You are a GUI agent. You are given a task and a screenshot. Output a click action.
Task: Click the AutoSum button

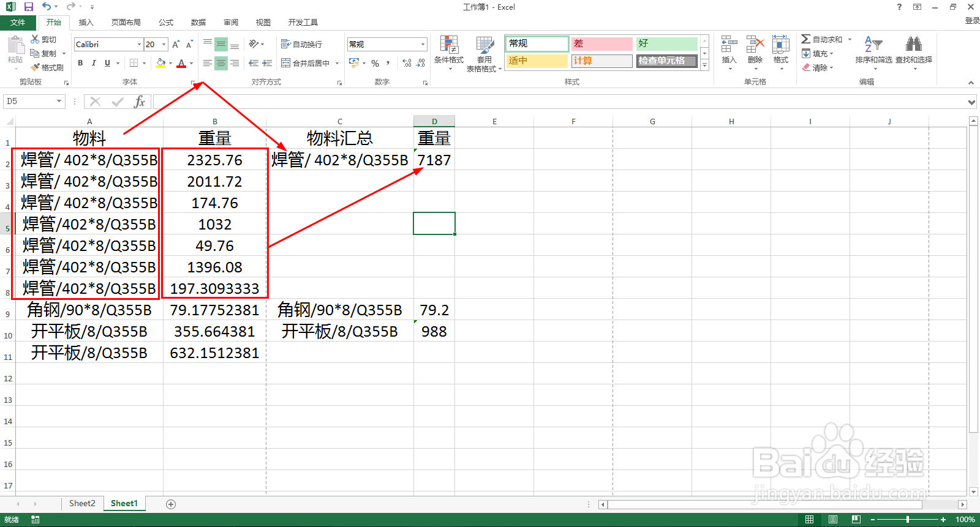(x=822, y=39)
